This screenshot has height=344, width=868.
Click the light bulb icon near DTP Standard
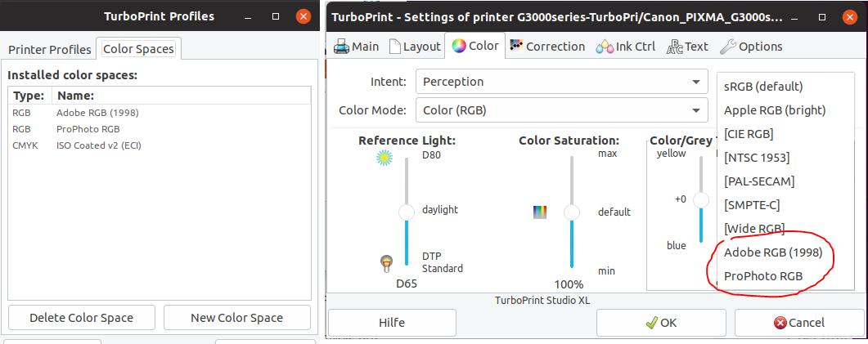[385, 263]
